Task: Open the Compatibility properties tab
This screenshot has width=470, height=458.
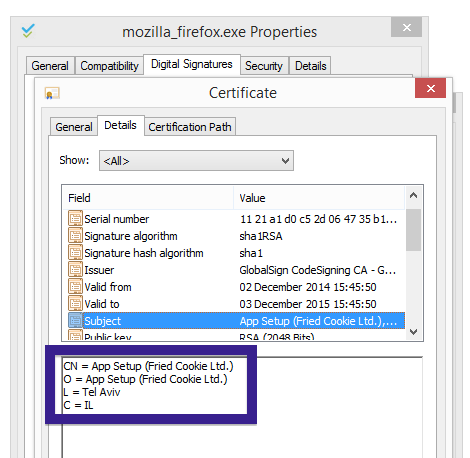Action: [x=109, y=66]
